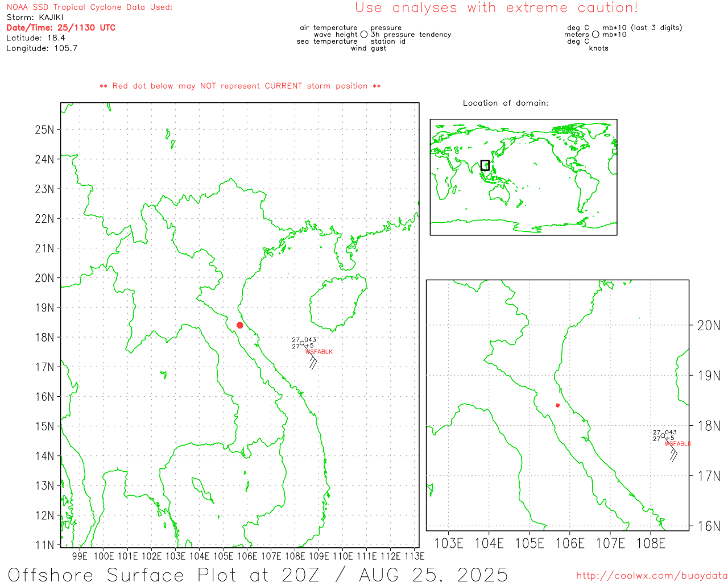Screen dimensions: 728x582
Task: Click the 16N latitude label on zoomed map
Action: 709,526
